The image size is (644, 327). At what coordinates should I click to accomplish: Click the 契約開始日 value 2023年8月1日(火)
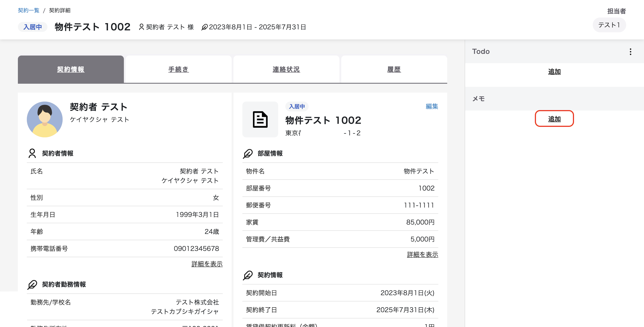pyautogui.click(x=407, y=293)
